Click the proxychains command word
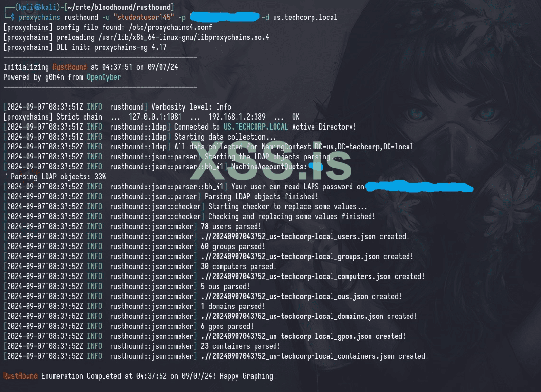This screenshot has width=541, height=392. pos(39,17)
